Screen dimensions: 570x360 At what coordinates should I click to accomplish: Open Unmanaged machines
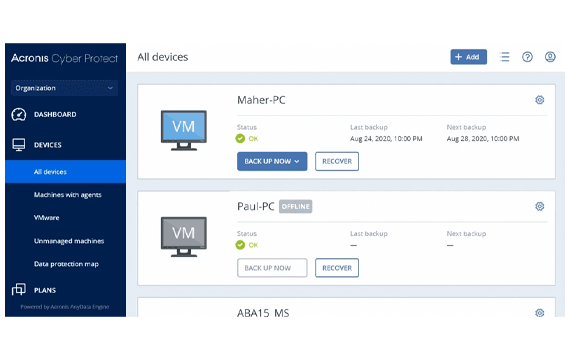(69, 241)
